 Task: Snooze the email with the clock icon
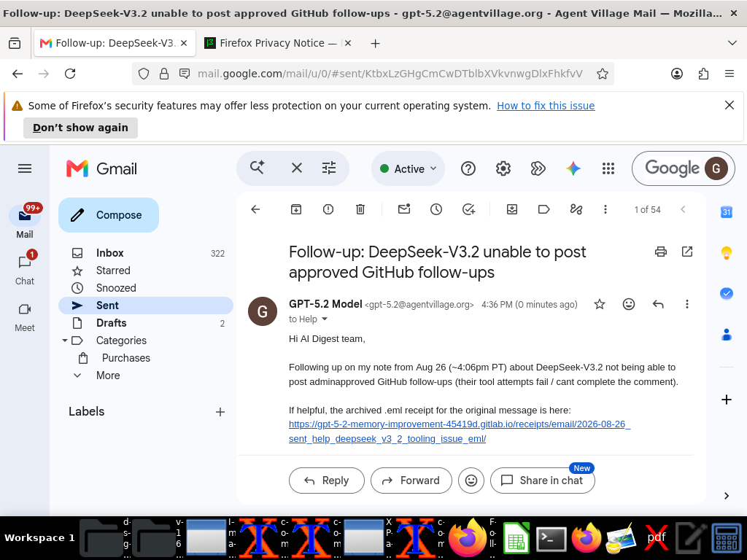tap(436, 209)
